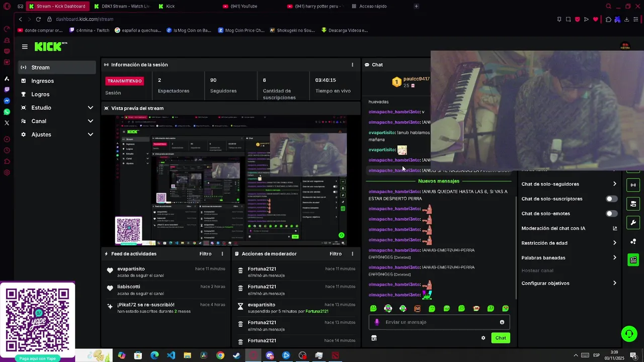Open c4rmina - Twitch bookmark
This screenshot has height=362, width=644.
[89, 30]
